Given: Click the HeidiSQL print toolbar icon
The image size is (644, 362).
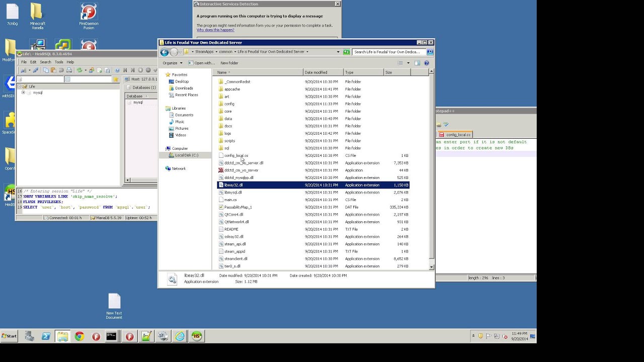Looking at the screenshot, I should (x=69, y=70).
